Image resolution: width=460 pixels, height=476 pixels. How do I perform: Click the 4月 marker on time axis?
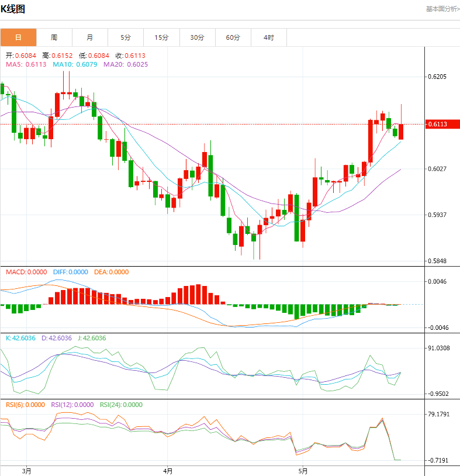pyautogui.click(x=168, y=470)
